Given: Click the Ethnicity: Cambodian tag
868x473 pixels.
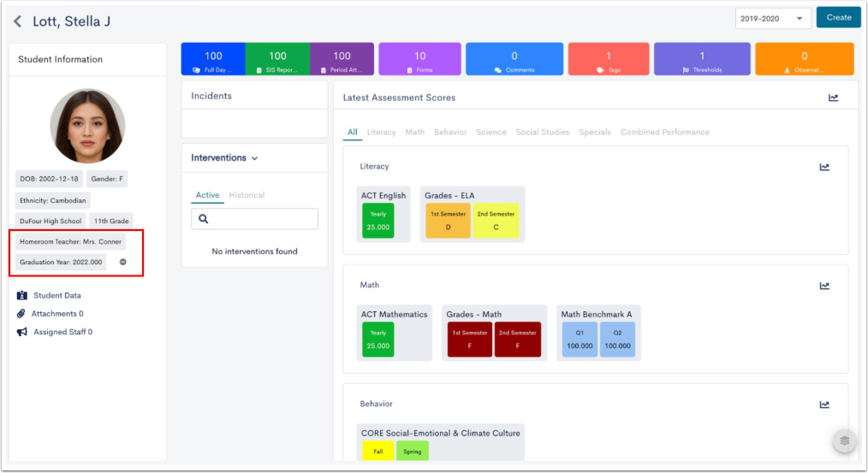Looking at the screenshot, I should point(52,201).
